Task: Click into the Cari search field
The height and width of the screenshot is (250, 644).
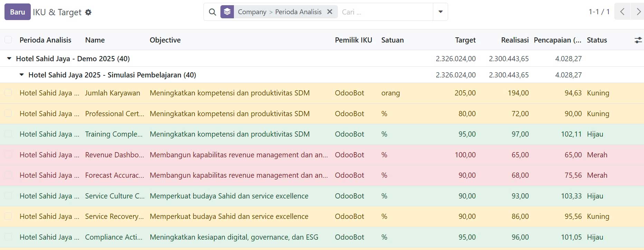Action: click(x=385, y=12)
